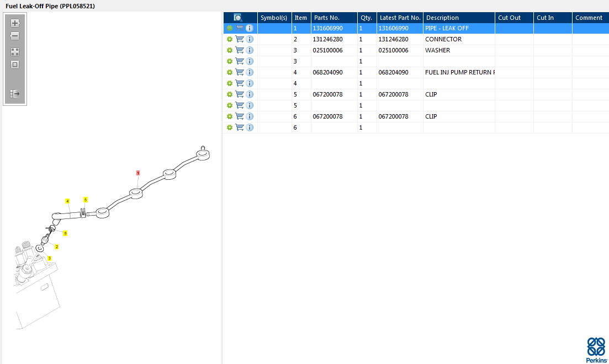The width and height of the screenshot is (609, 364).
Task: Zoom out of the parts diagram
Action: coord(15,36)
